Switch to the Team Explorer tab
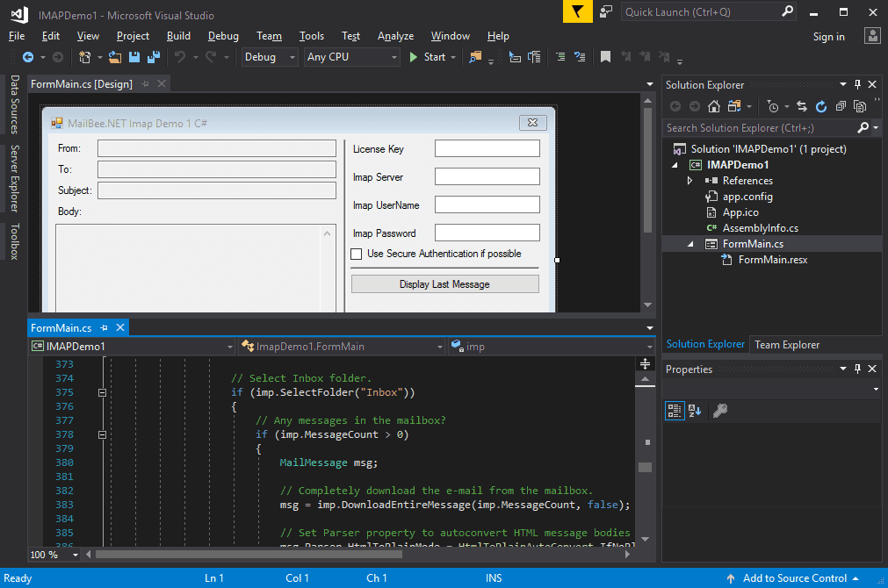 coord(787,345)
